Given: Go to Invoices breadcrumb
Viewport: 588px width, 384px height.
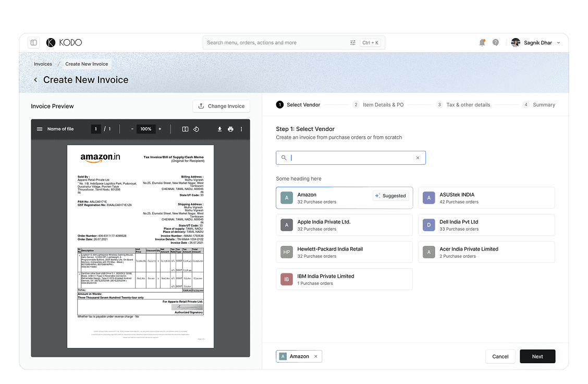Looking at the screenshot, I should tap(43, 64).
